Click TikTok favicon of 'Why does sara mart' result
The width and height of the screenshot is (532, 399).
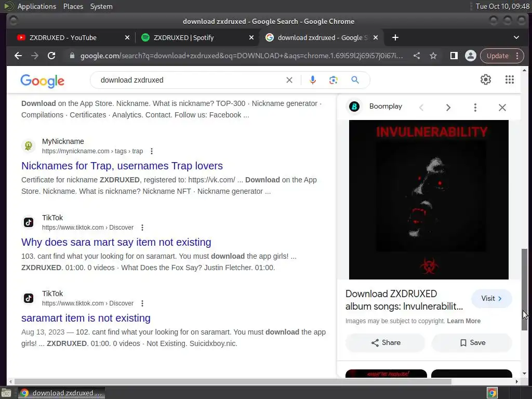[29, 222]
